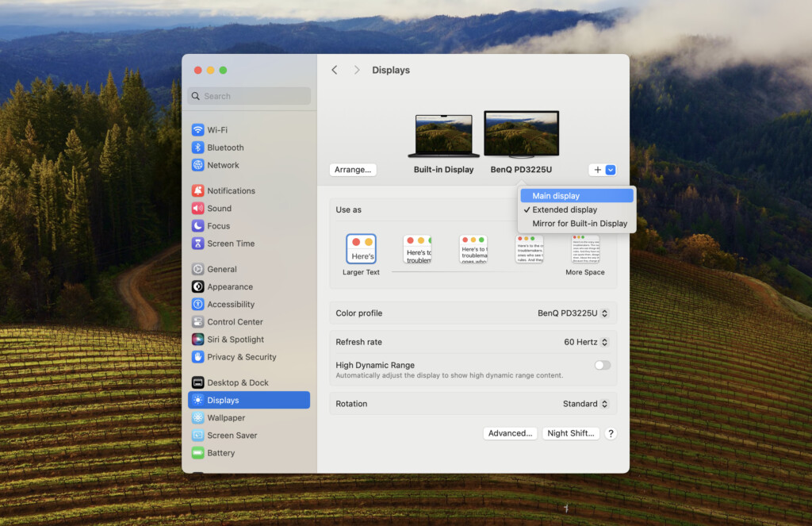The image size is (812, 526).
Task: Select the middle resolution scaling thumbnail
Action: (473, 249)
